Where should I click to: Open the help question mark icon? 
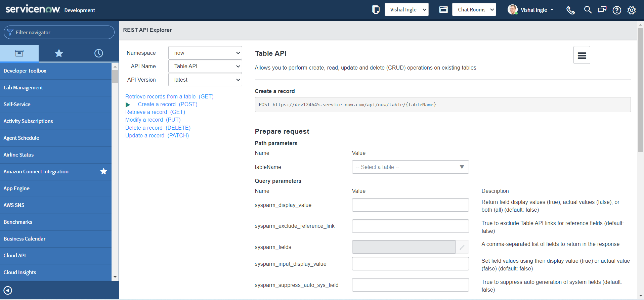[x=617, y=10]
